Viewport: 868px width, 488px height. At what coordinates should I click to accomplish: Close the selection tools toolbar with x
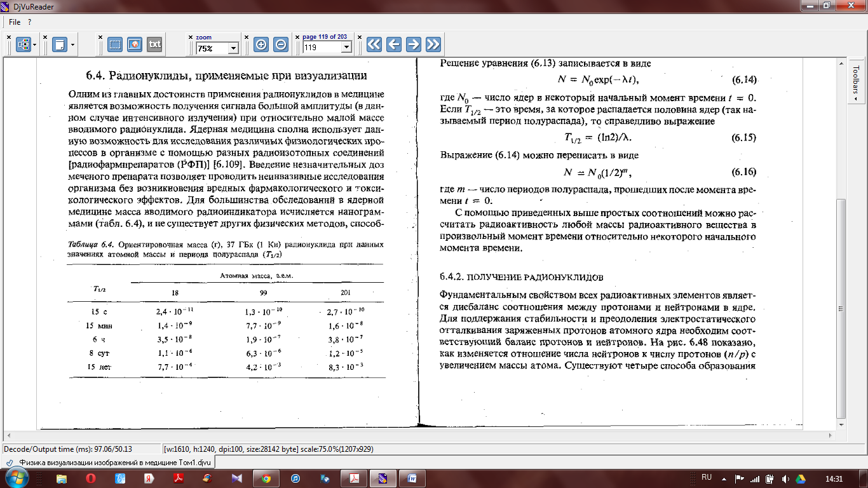(100, 37)
